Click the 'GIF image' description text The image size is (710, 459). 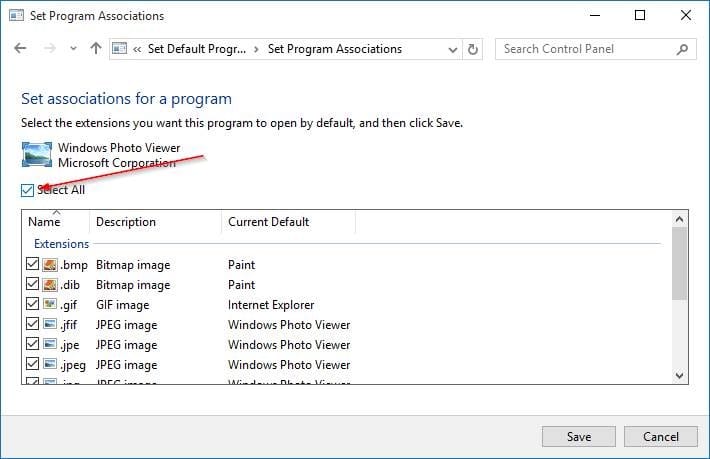122,305
